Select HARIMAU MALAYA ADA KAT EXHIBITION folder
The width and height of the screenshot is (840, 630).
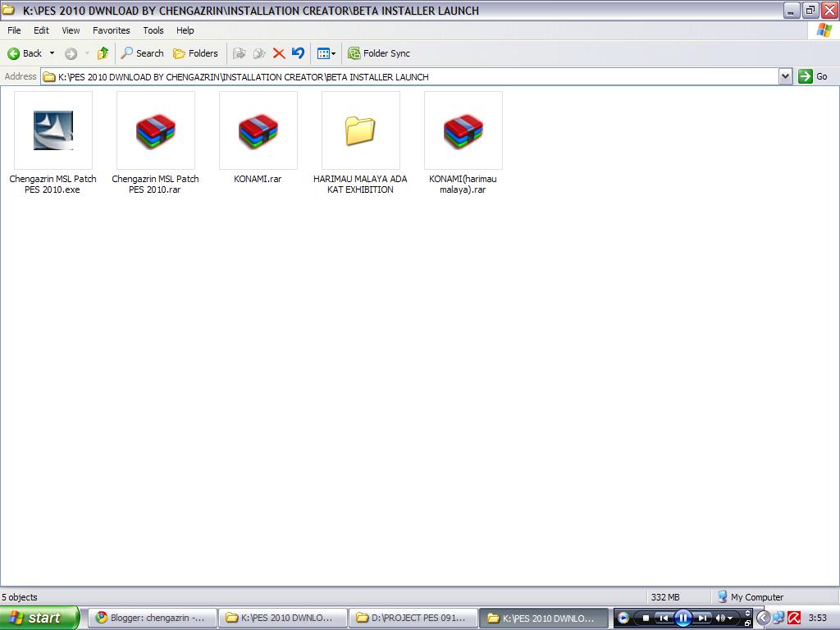tap(361, 143)
